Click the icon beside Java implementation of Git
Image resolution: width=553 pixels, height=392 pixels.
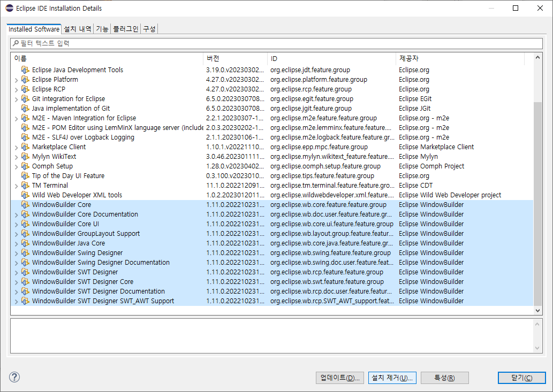click(25, 108)
